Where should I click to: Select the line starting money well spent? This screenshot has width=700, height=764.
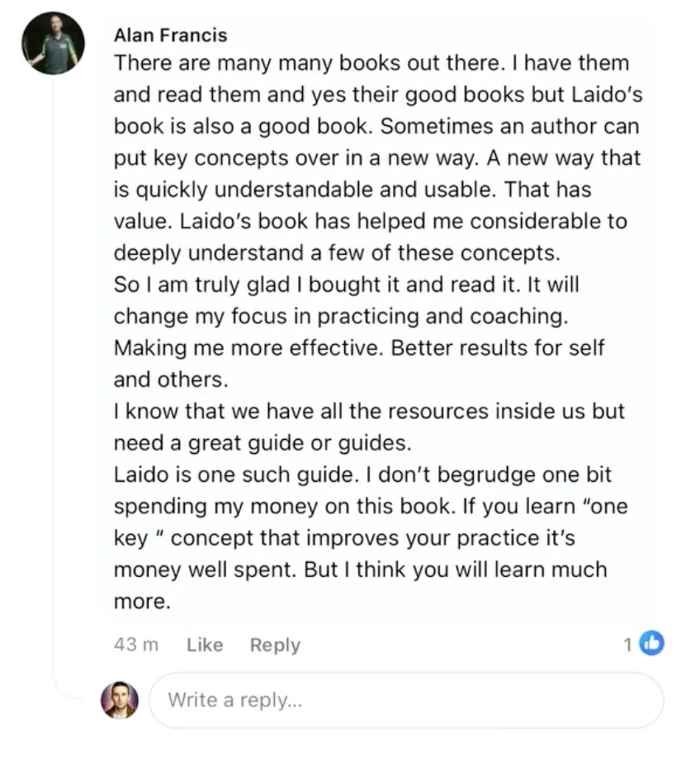point(360,569)
